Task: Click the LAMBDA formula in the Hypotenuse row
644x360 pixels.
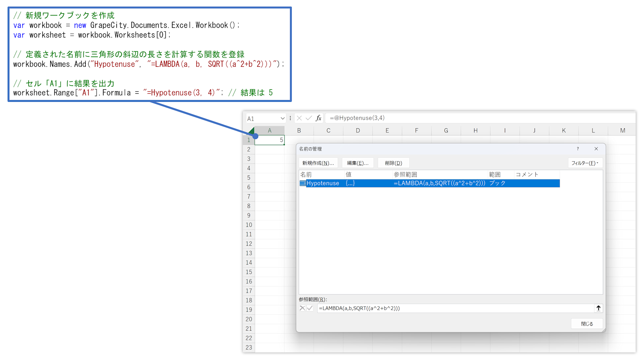Action: 440,183
